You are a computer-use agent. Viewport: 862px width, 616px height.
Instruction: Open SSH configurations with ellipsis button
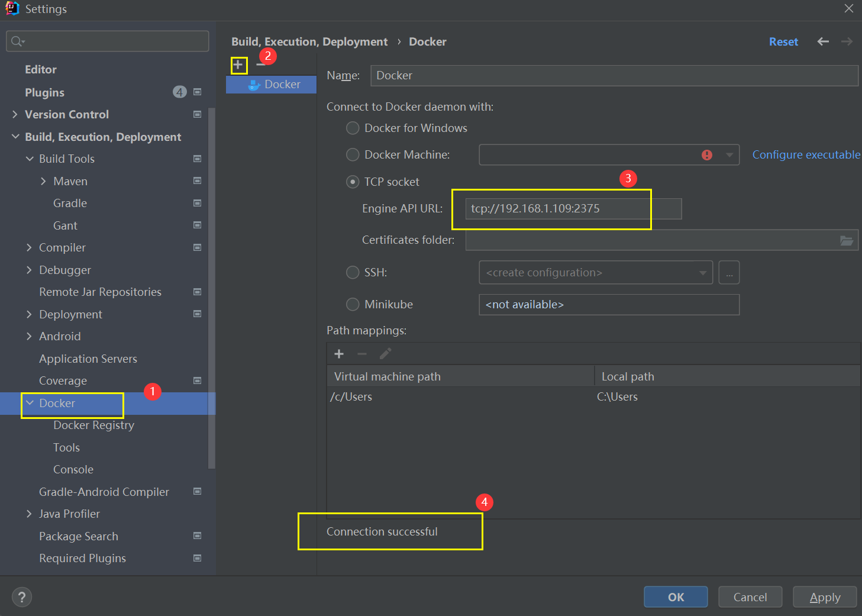click(x=729, y=273)
